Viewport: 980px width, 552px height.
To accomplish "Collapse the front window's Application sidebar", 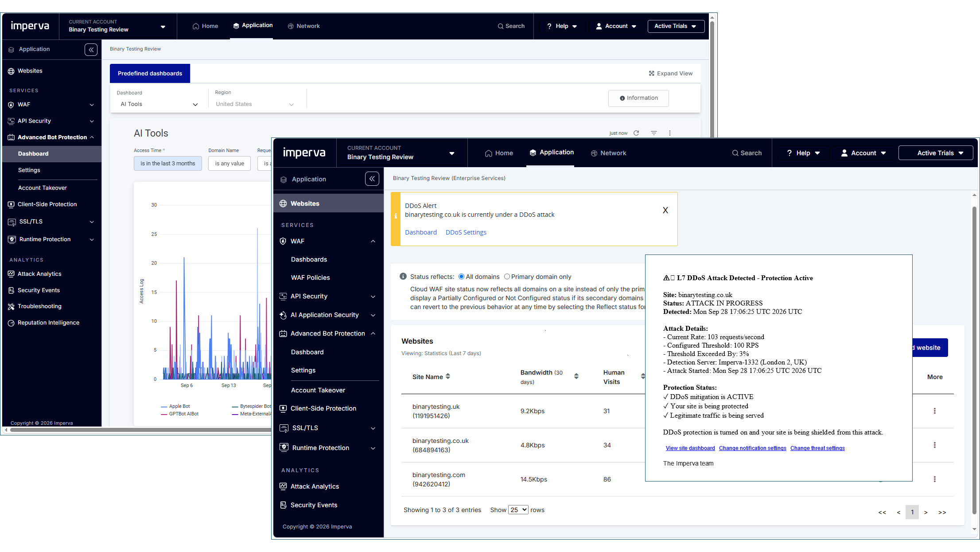I will 372,179.
